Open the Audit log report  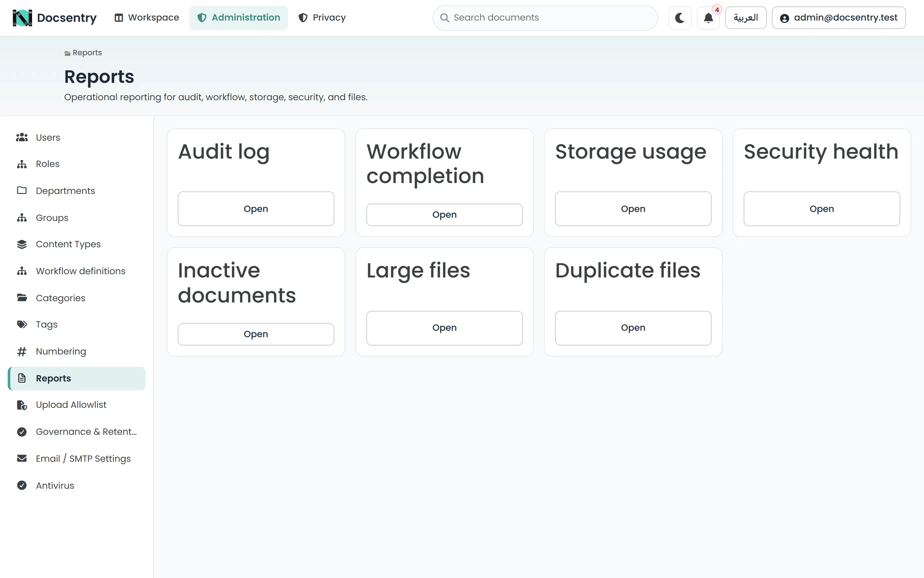[256, 209]
